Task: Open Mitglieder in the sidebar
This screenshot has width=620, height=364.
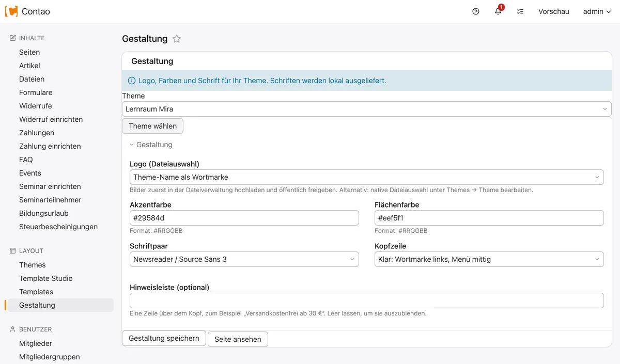Action: coord(36,343)
